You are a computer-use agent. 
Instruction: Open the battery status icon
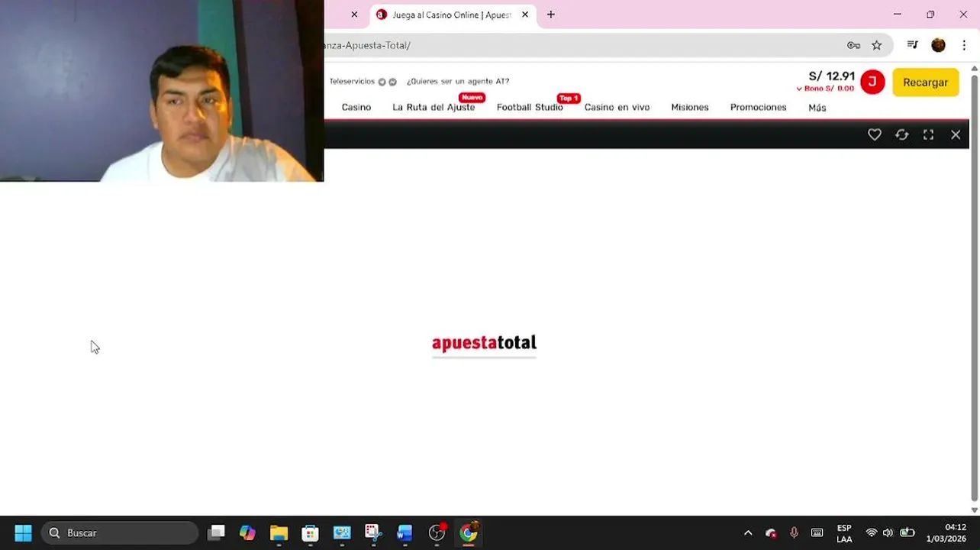[x=907, y=532]
